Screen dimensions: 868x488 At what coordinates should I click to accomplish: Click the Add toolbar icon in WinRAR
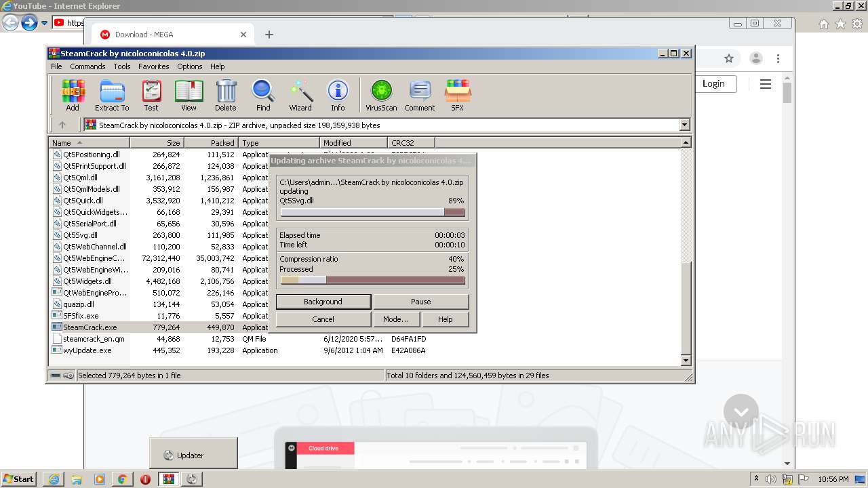[73, 95]
